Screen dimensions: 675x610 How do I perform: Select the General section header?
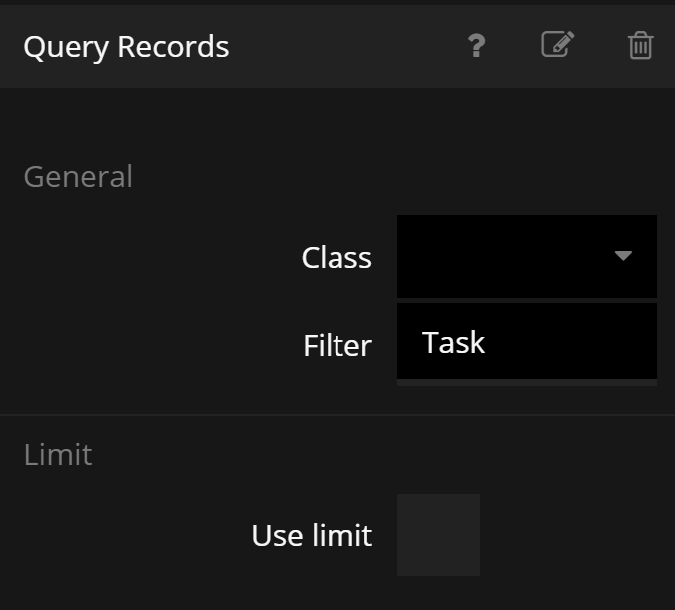click(x=78, y=177)
